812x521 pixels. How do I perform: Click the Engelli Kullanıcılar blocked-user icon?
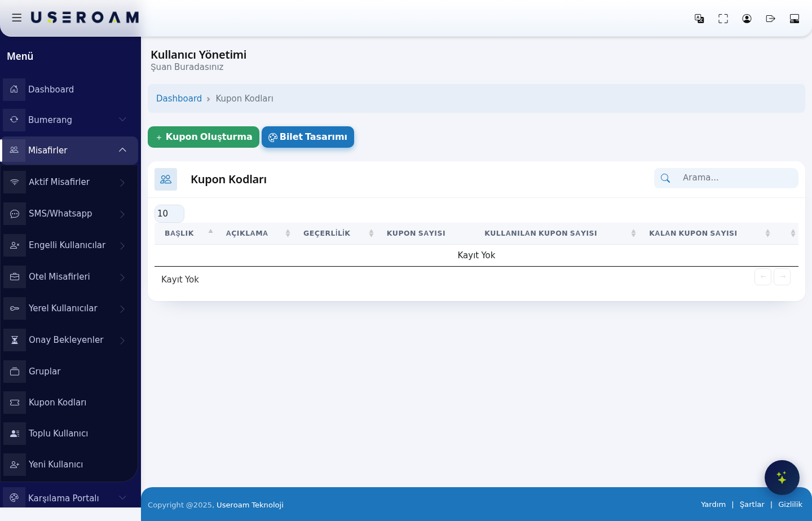(15, 245)
